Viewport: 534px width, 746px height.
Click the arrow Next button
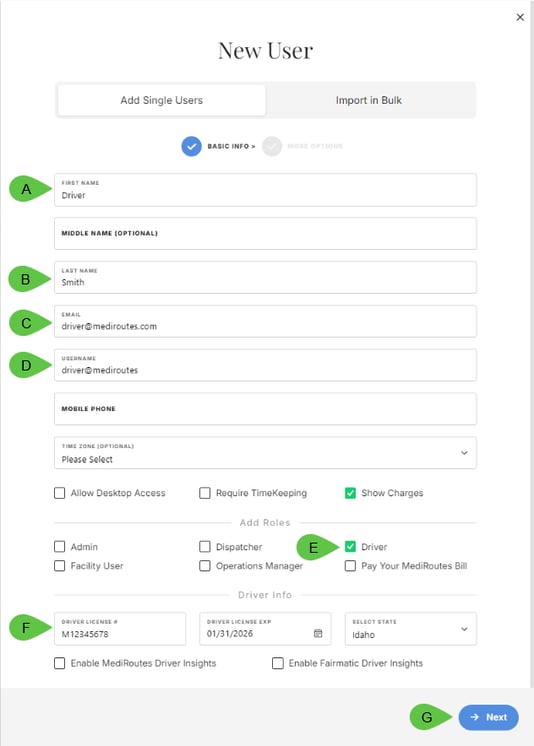[488, 717]
